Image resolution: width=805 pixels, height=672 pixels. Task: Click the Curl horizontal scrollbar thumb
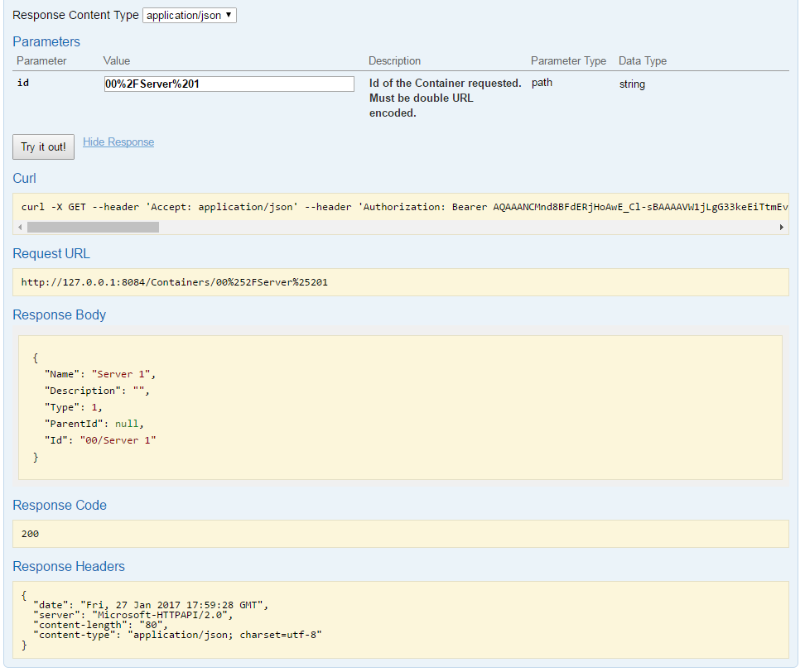[x=93, y=227]
